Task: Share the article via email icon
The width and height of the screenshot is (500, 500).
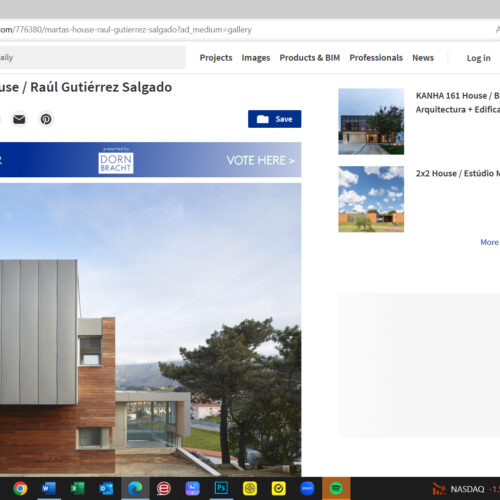Action: coord(19,119)
